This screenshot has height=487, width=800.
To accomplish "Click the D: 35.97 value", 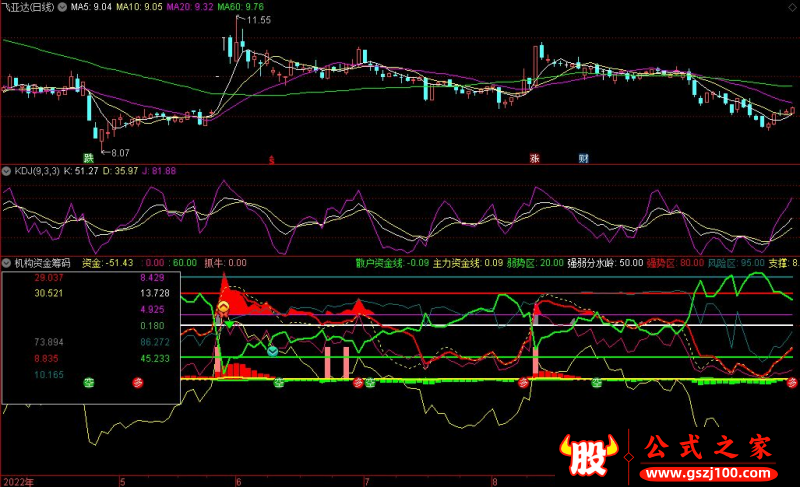I will pyautogui.click(x=120, y=171).
